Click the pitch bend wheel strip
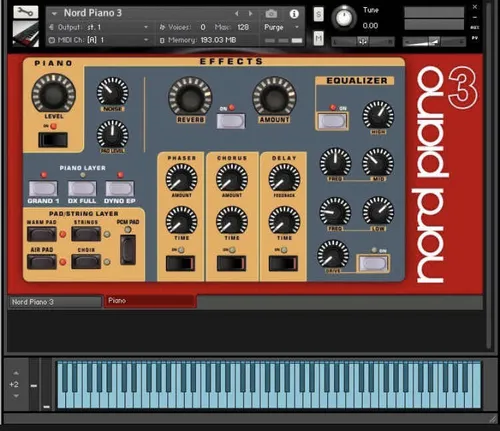This screenshot has height=431, width=500. [34, 384]
